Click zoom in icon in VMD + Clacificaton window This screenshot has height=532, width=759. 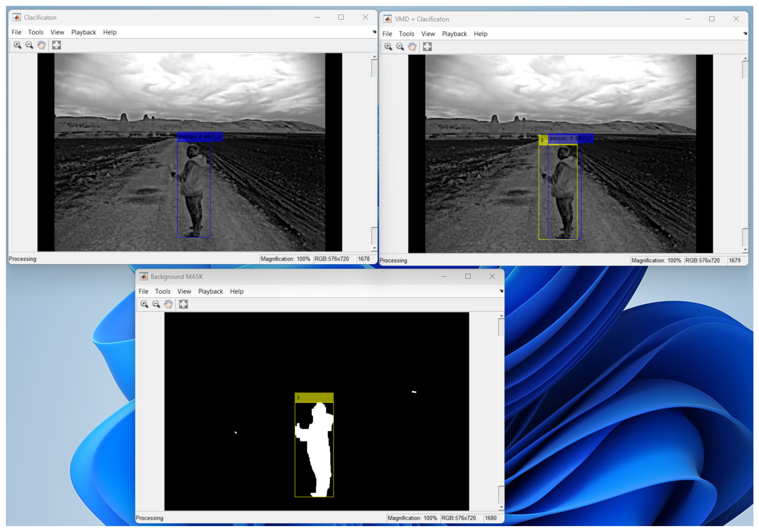pos(388,47)
